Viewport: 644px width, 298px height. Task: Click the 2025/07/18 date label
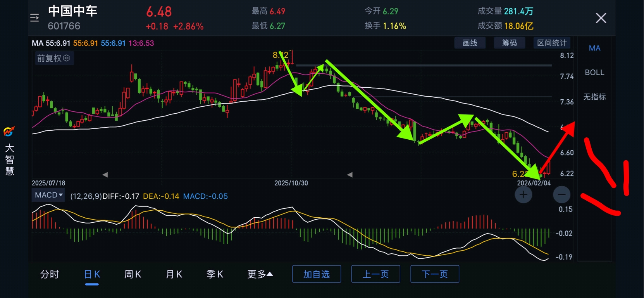[48, 183]
